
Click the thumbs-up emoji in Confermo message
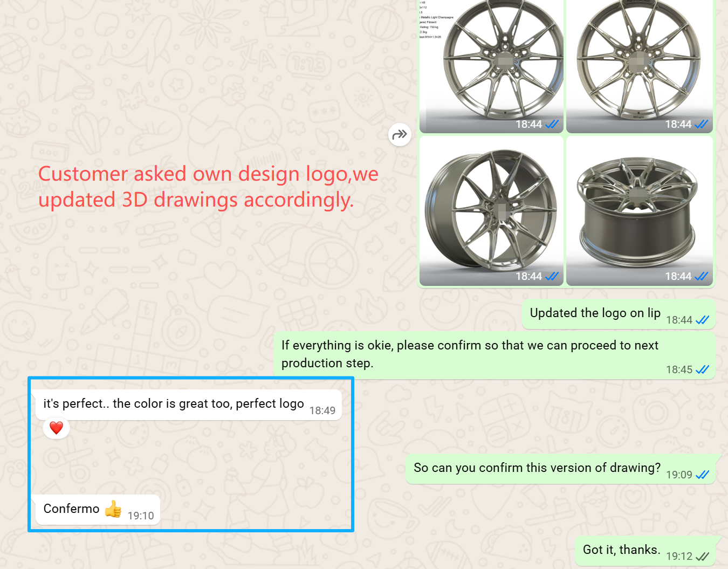click(113, 509)
